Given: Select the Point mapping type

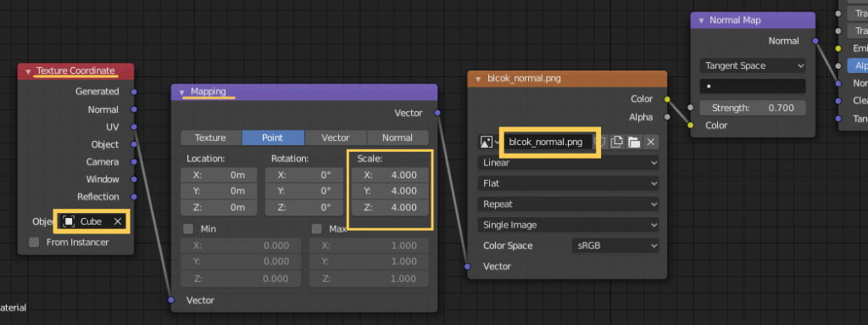Looking at the screenshot, I should click(273, 137).
